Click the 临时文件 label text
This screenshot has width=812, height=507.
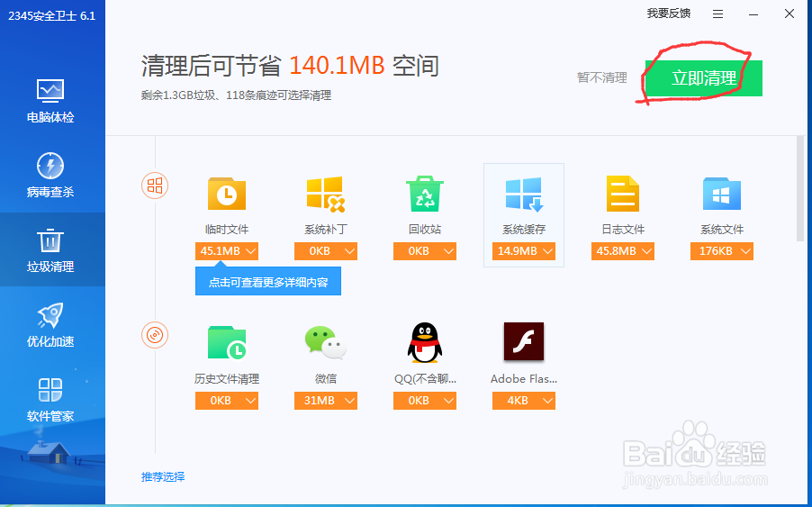click(x=226, y=230)
